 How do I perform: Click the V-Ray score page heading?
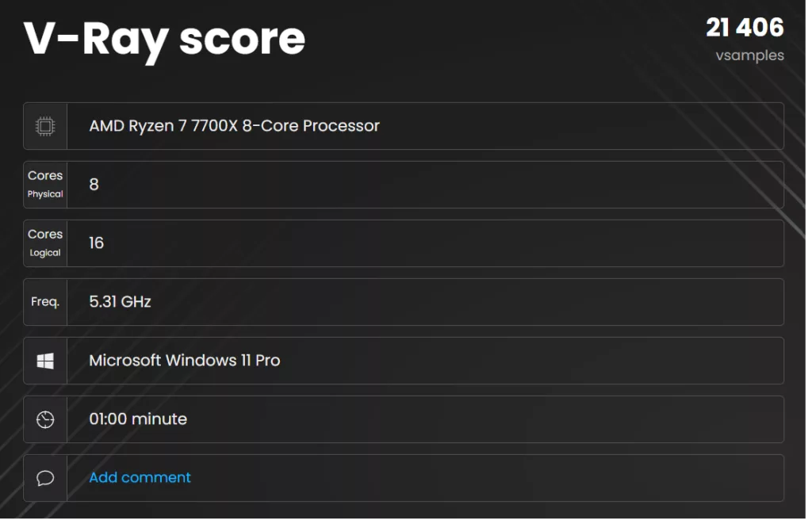164,38
